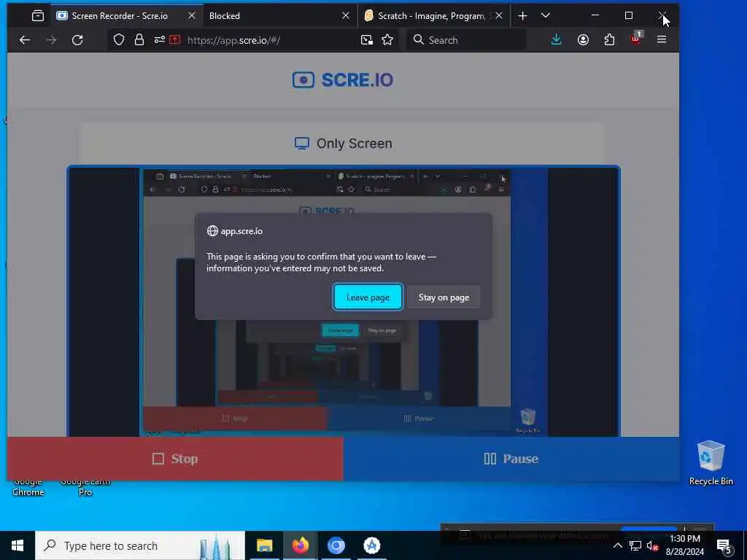Bookmark this page with the star icon

[x=387, y=40]
